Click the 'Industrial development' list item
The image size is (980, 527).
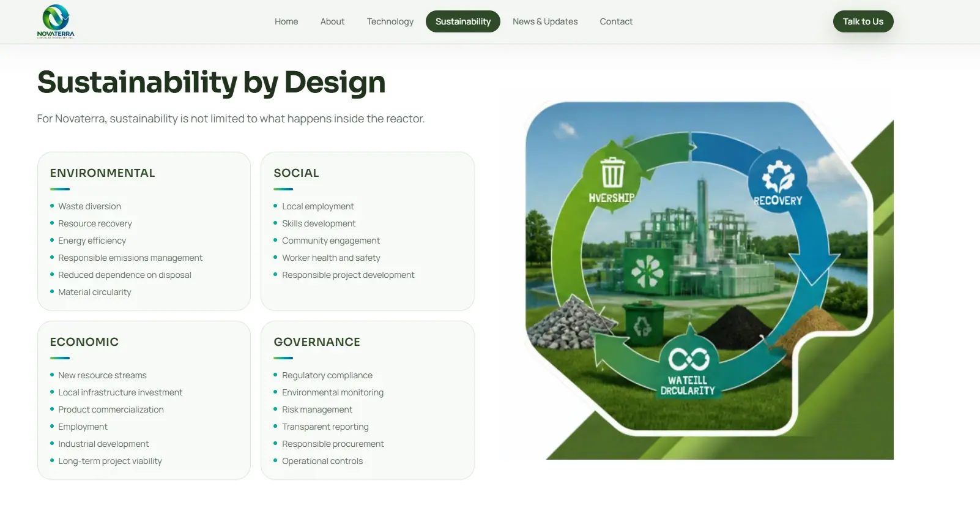103,444
